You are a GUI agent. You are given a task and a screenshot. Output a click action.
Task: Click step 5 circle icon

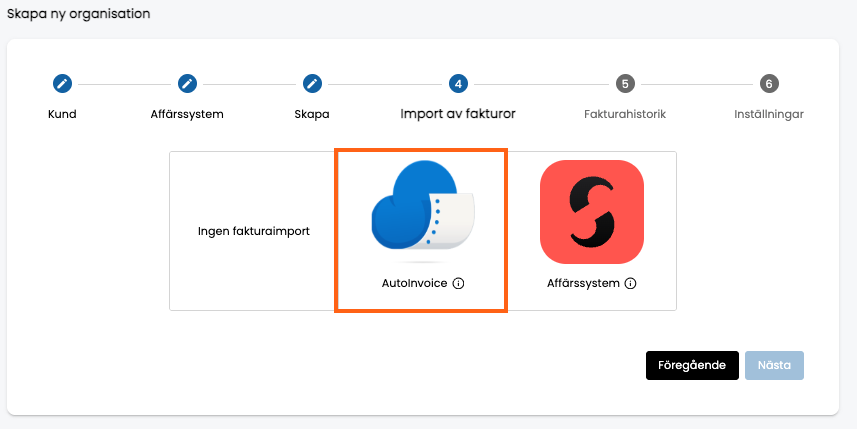point(625,84)
